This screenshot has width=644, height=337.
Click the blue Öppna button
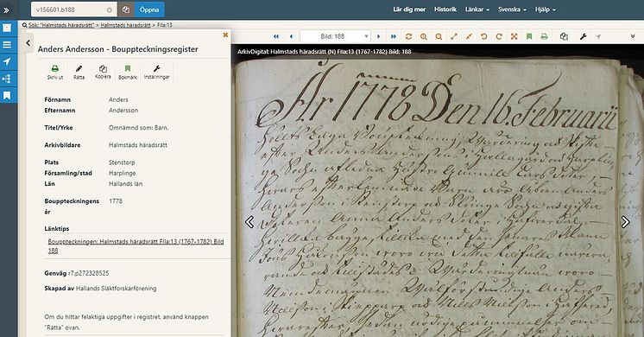[149, 10]
